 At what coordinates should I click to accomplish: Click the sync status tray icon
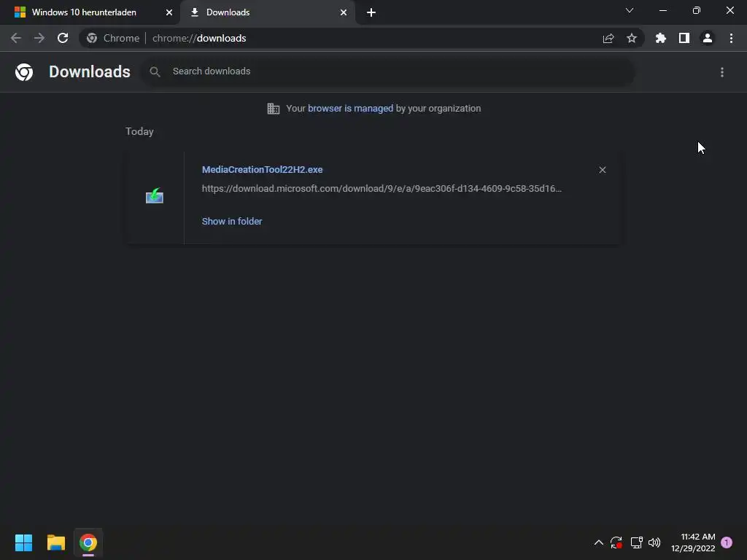pos(616,542)
